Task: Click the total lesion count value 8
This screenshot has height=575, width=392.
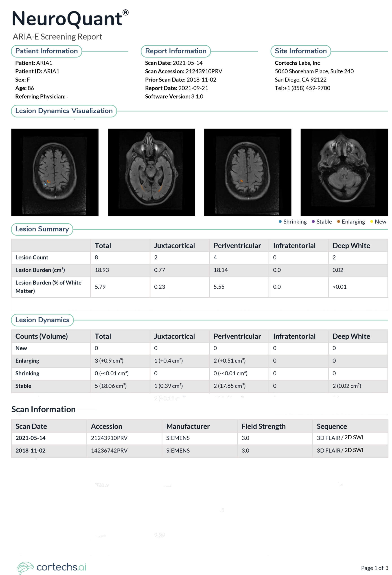Action: coord(96,258)
